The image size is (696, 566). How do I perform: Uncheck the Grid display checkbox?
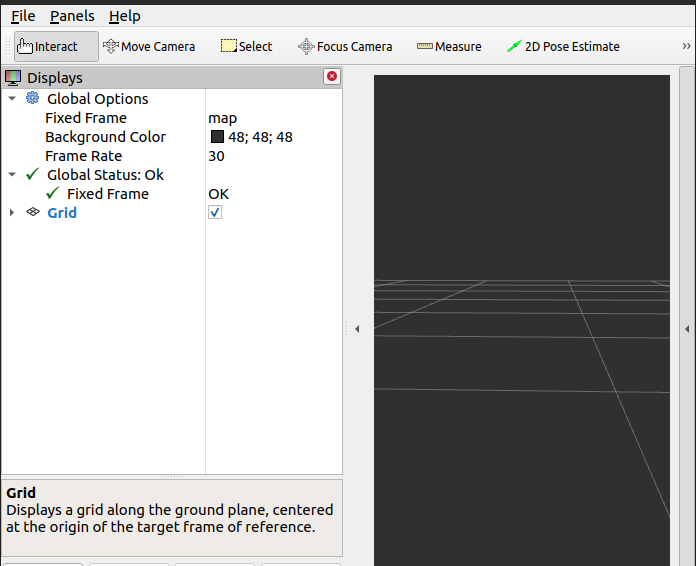coord(215,212)
